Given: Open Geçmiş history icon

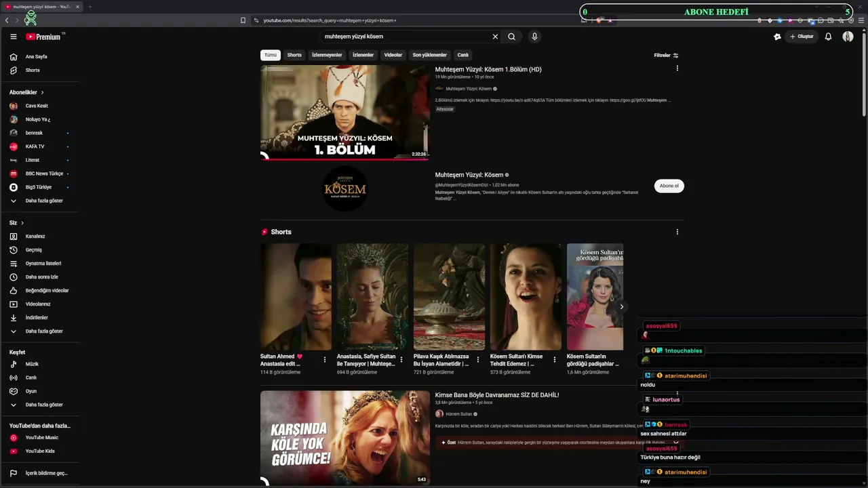Looking at the screenshot, I should [x=14, y=250].
